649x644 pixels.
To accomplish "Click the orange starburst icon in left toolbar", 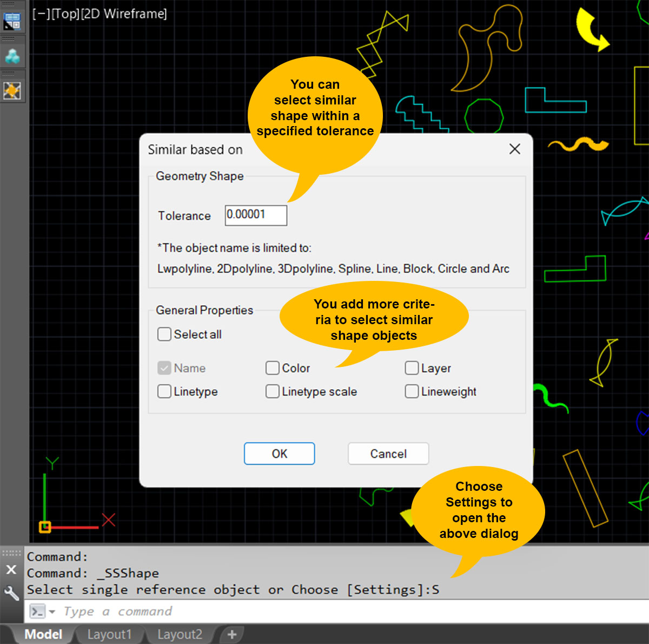I will (x=12, y=90).
